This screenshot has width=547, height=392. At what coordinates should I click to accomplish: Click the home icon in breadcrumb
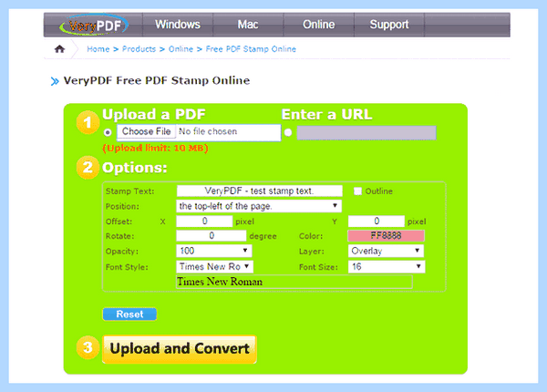59,49
